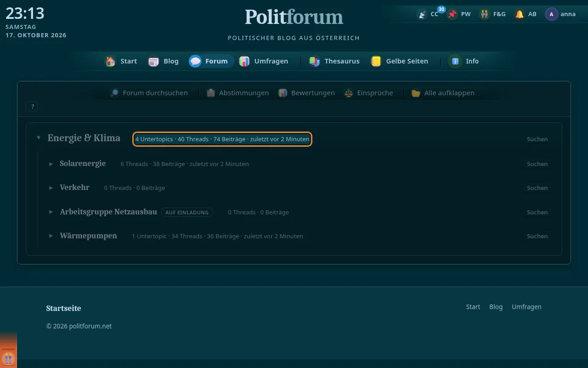
Task: Expand the Verkehr subtopic
Action: click(x=51, y=188)
